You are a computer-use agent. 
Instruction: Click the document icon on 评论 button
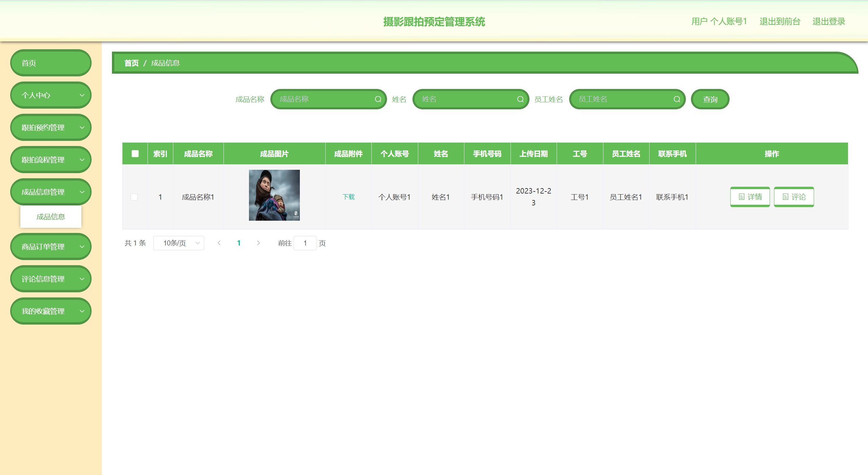point(785,197)
